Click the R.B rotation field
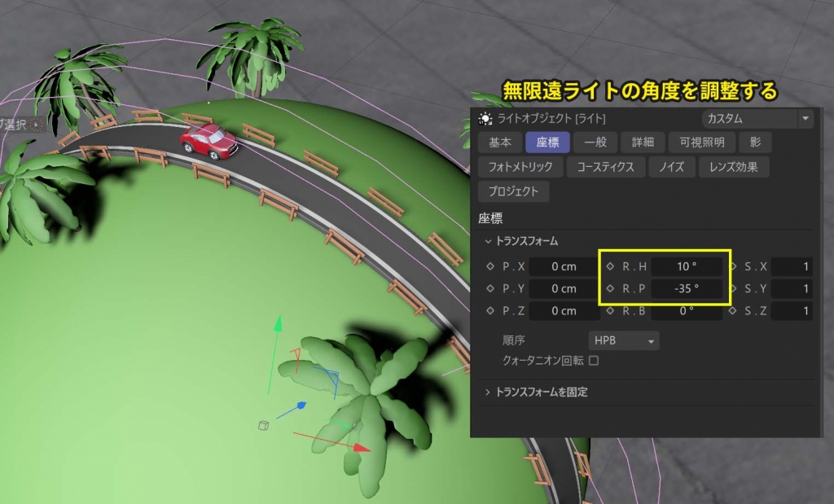Image resolution: width=834 pixels, height=504 pixels. (x=686, y=311)
